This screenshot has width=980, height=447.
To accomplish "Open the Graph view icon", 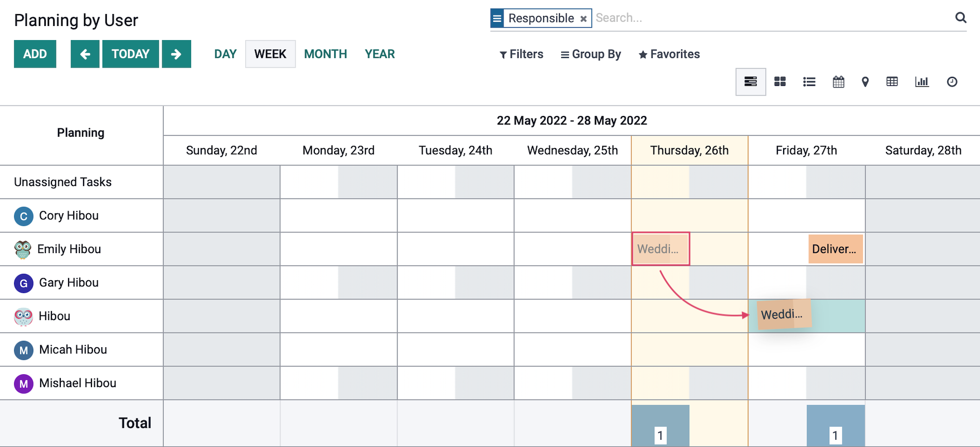I will pyautogui.click(x=922, y=82).
